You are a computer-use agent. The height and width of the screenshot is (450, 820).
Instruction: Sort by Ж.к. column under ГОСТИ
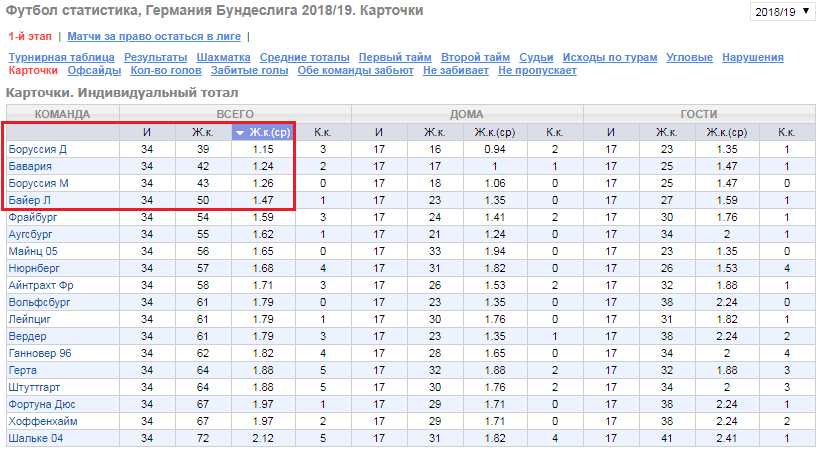(667, 132)
